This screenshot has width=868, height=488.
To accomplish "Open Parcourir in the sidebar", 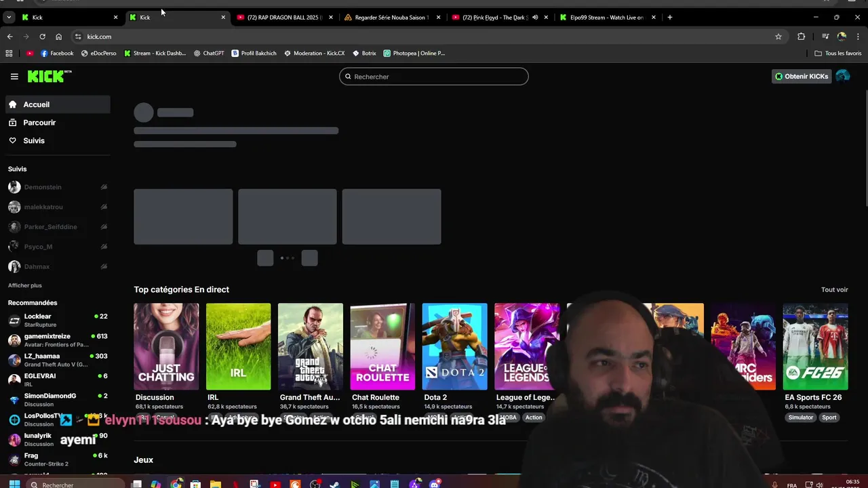I will (58, 123).
